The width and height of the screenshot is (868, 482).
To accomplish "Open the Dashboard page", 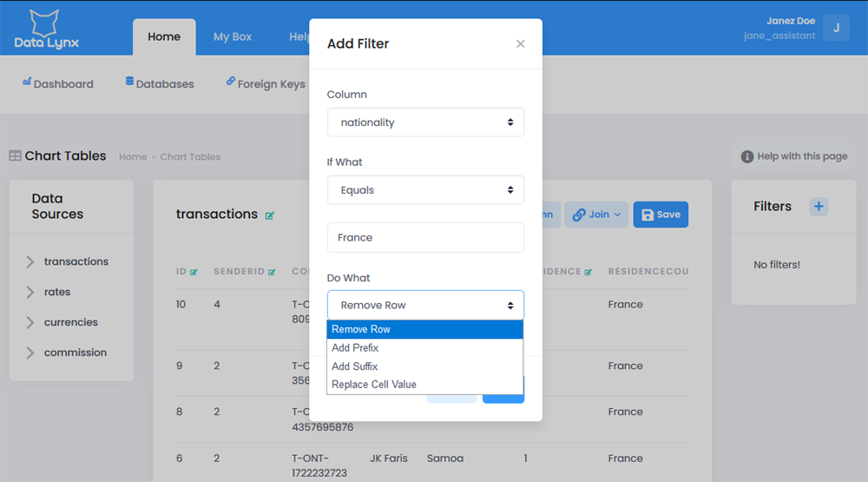I will [57, 84].
